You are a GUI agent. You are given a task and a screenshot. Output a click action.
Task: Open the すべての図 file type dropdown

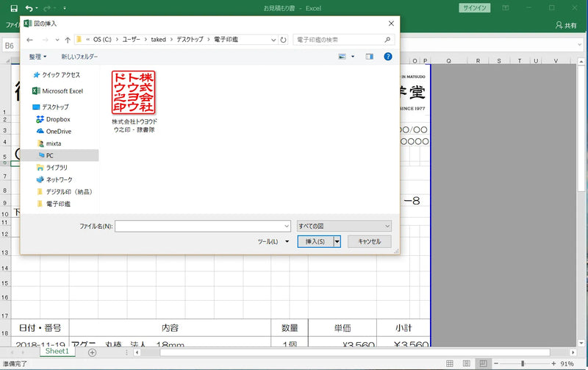pos(344,227)
